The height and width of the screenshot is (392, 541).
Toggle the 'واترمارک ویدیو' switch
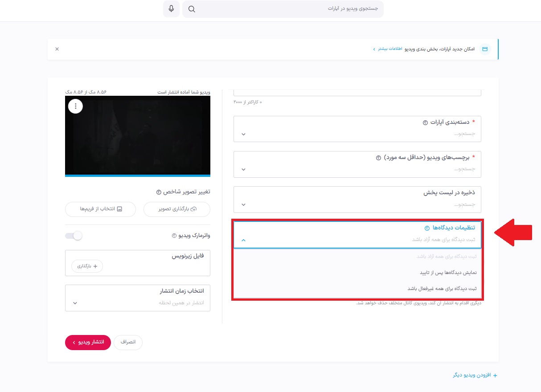74,236
